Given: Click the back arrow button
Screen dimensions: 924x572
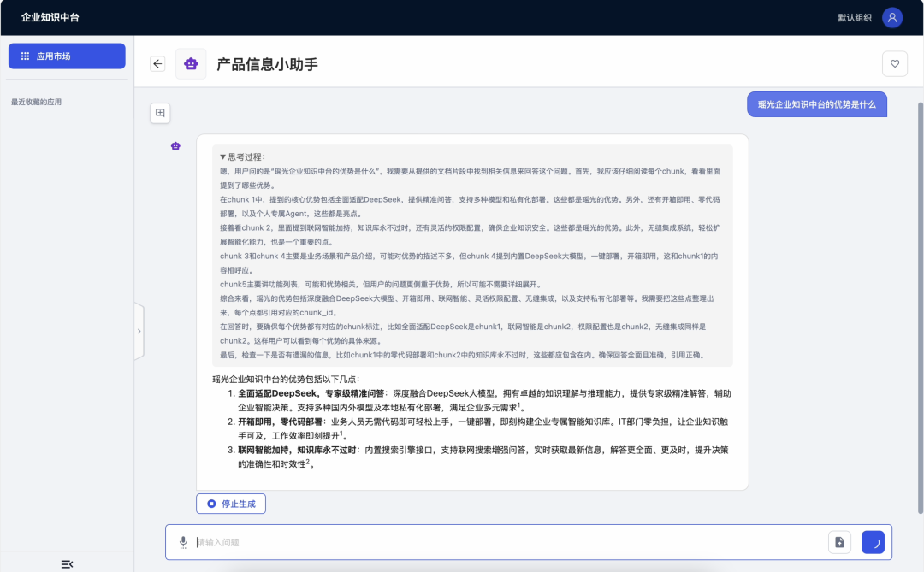Looking at the screenshot, I should pos(157,63).
